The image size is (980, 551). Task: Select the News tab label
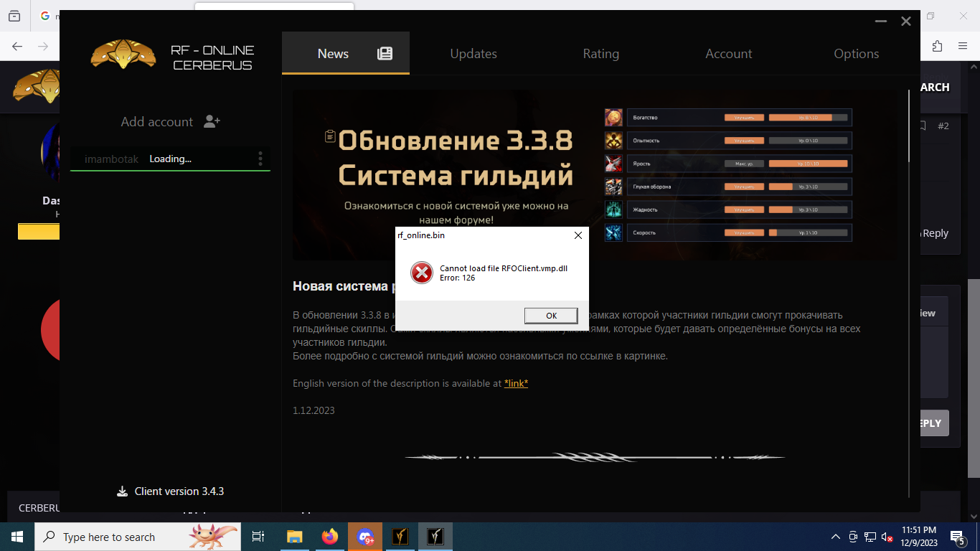[x=333, y=54]
